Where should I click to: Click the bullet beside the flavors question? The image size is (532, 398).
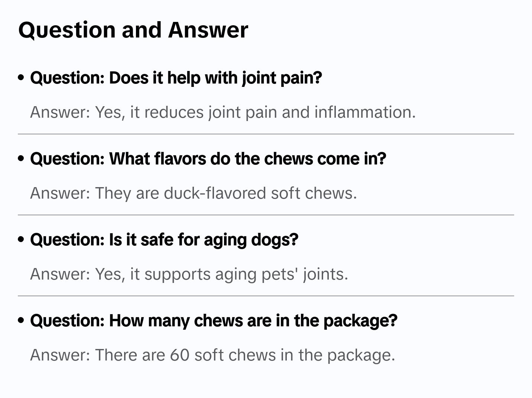pyautogui.click(x=21, y=159)
